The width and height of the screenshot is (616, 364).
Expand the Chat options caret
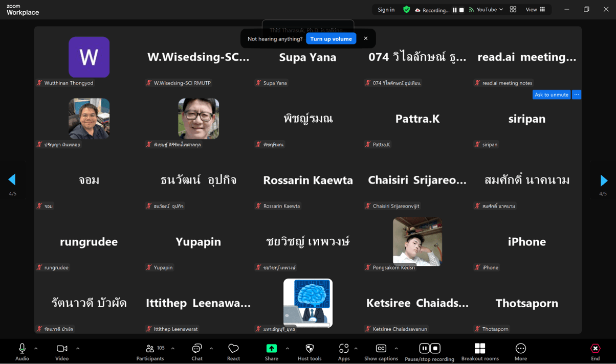[x=211, y=349]
